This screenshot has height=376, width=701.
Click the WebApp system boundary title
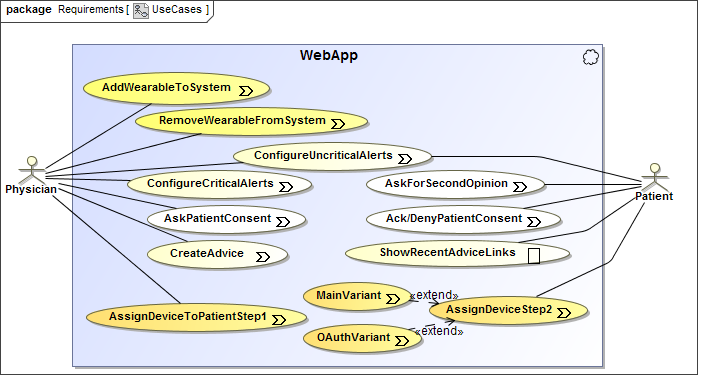coord(329,55)
